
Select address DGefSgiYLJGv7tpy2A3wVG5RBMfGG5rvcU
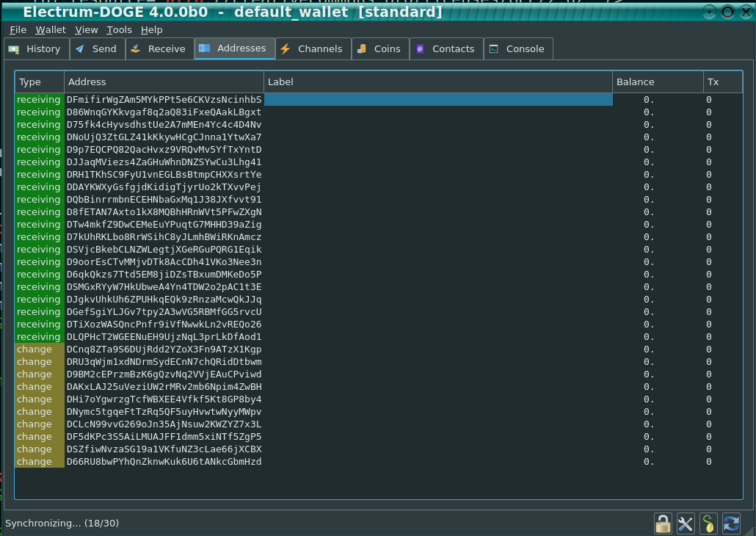pos(164,312)
